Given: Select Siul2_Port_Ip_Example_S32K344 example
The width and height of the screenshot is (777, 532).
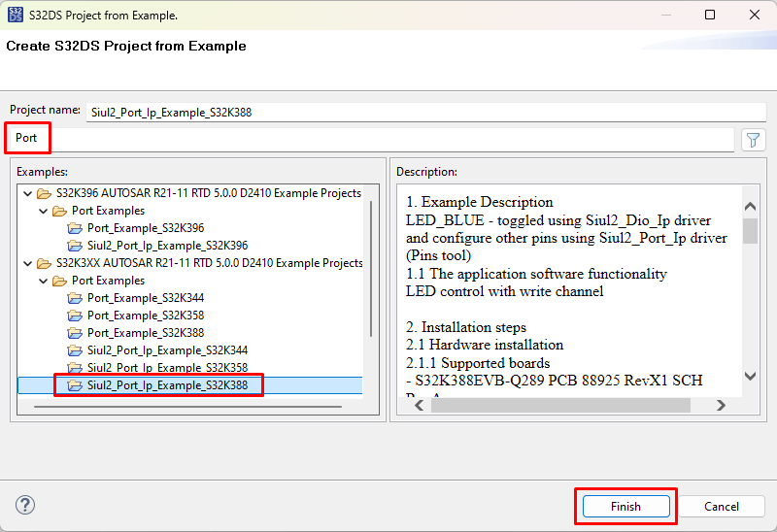Looking at the screenshot, I should 167,350.
